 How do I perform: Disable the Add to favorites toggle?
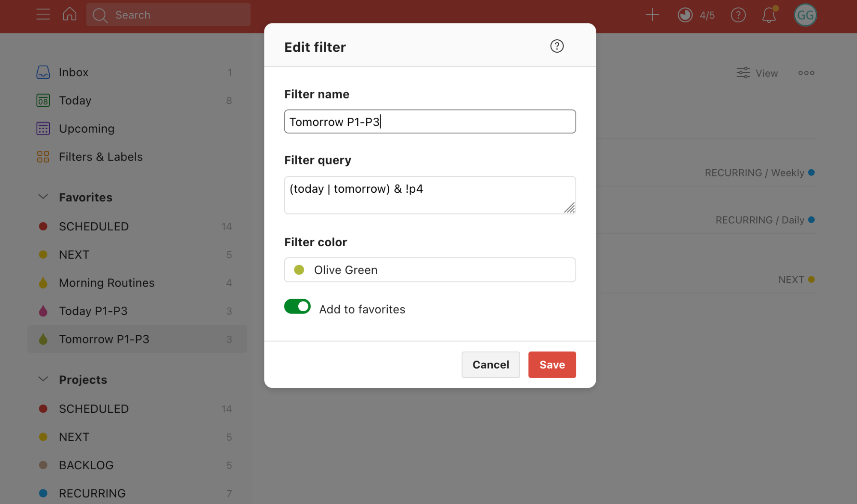pos(297,307)
